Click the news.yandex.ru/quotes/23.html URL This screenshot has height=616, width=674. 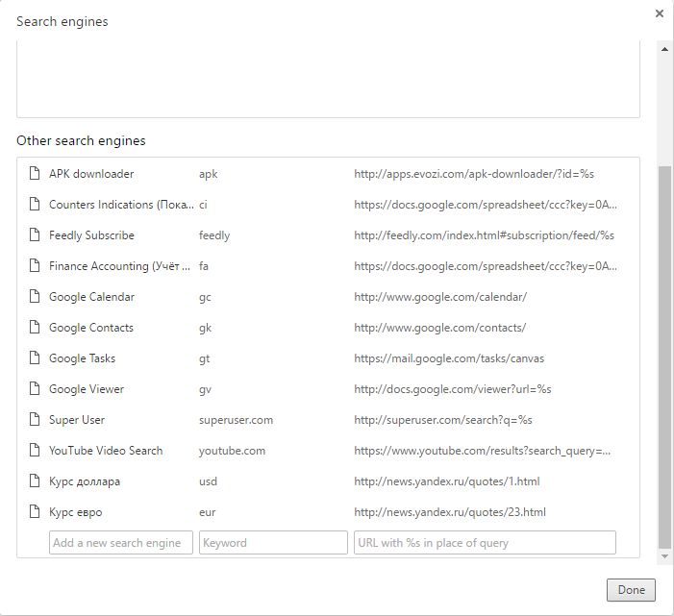[x=450, y=512]
